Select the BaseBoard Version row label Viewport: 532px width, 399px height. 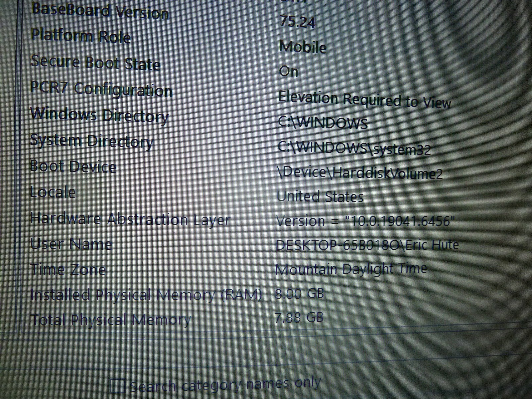[x=100, y=11]
